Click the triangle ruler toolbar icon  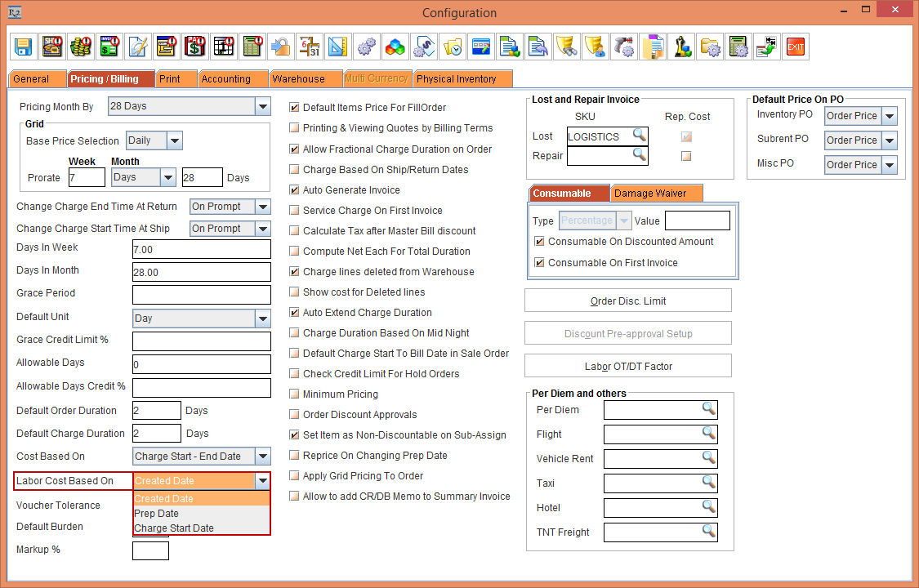tap(337, 47)
